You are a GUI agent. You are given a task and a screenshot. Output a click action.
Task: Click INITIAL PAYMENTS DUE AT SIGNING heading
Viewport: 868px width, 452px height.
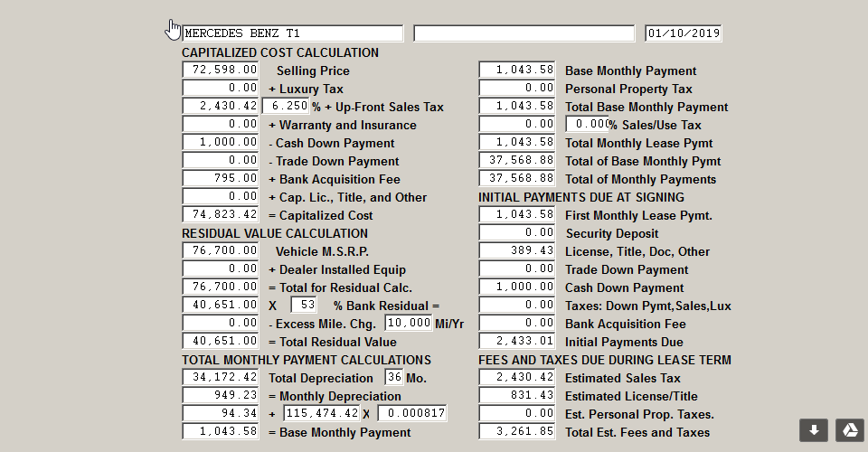click(581, 197)
